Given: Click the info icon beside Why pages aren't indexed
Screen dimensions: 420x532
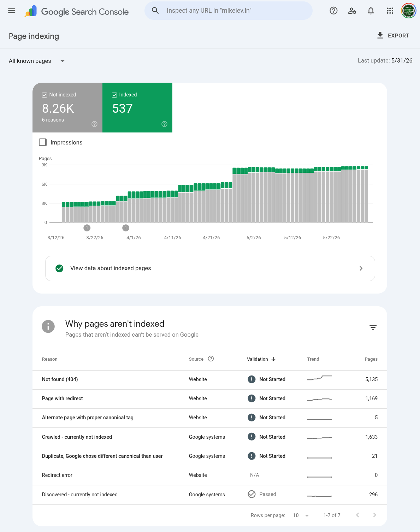Looking at the screenshot, I should (48, 326).
